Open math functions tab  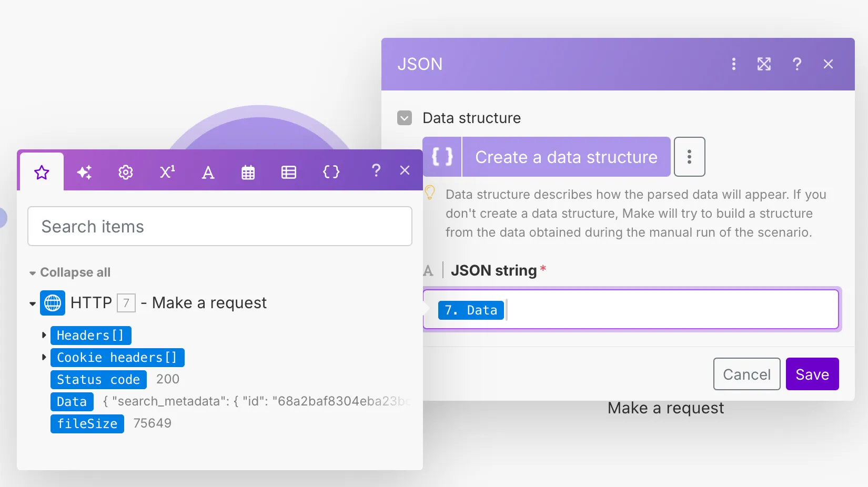[167, 172]
